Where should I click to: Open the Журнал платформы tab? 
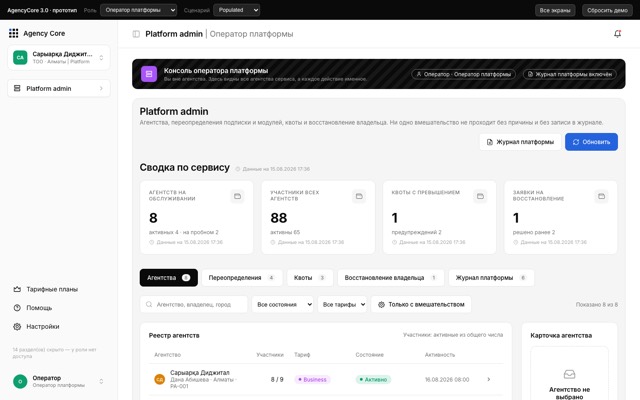point(491,278)
